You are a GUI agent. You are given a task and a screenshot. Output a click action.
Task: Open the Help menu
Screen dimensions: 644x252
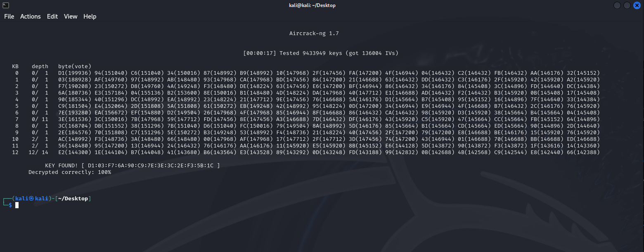click(x=90, y=17)
